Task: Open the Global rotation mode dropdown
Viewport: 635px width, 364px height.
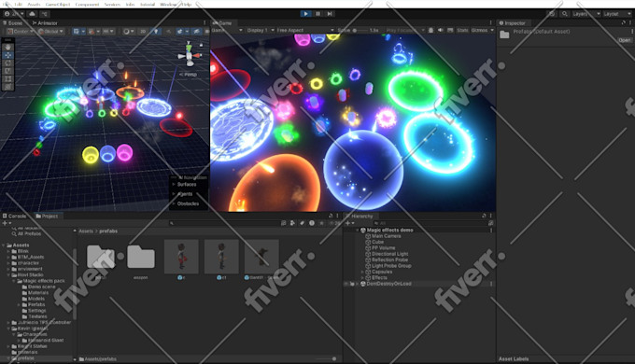Action: [x=50, y=31]
